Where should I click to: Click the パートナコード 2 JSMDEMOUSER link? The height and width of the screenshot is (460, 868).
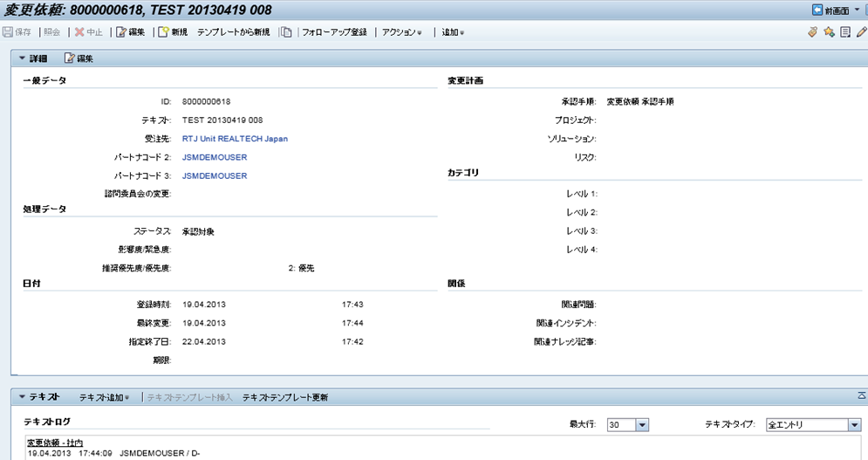pyautogui.click(x=215, y=157)
